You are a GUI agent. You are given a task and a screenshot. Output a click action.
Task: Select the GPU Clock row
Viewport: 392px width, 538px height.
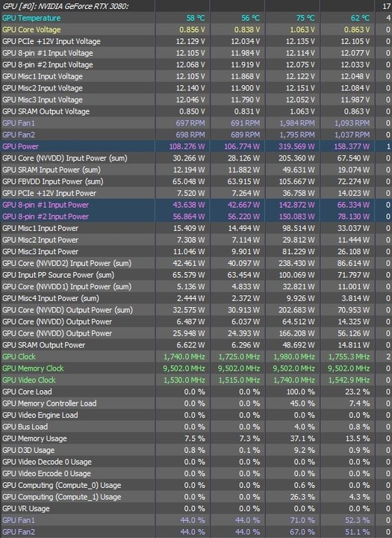point(196,356)
